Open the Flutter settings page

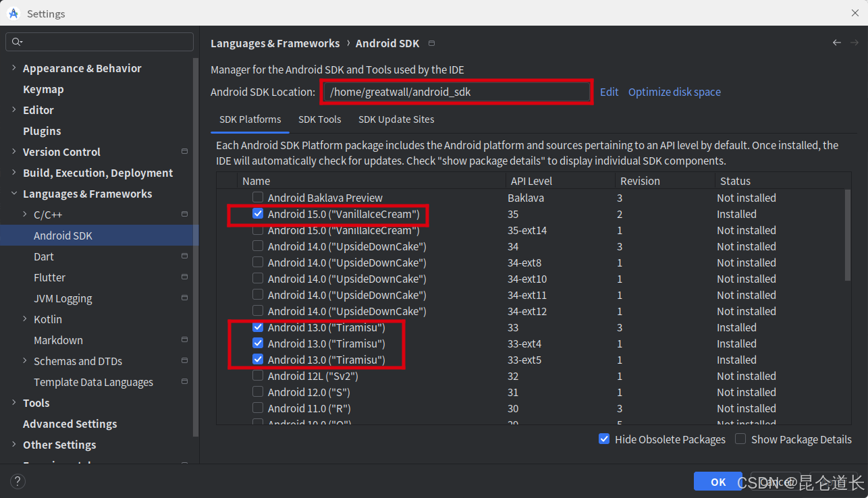click(49, 277)
